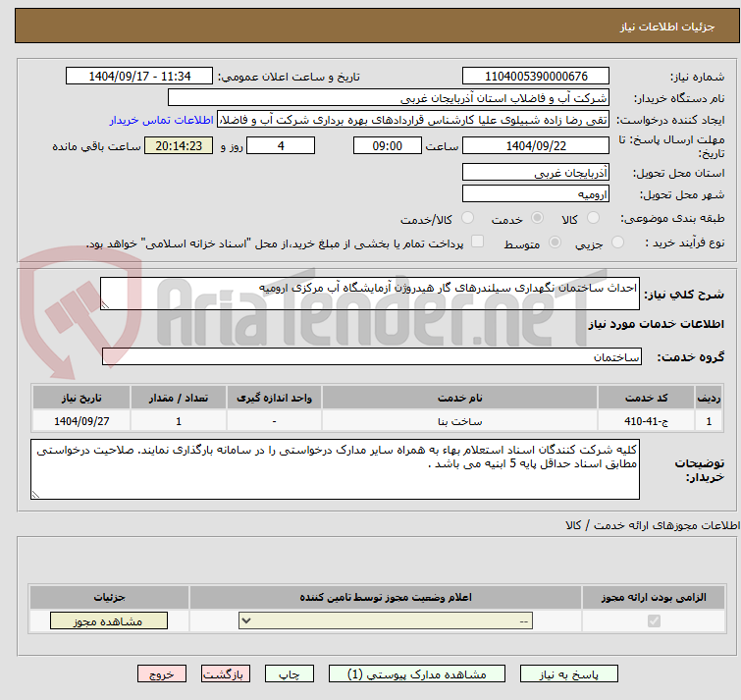Image resolution: width=741 pixels, height=700 pixels.
Task: Select the متوسط purchase type radio
Action: pos(555,242)
